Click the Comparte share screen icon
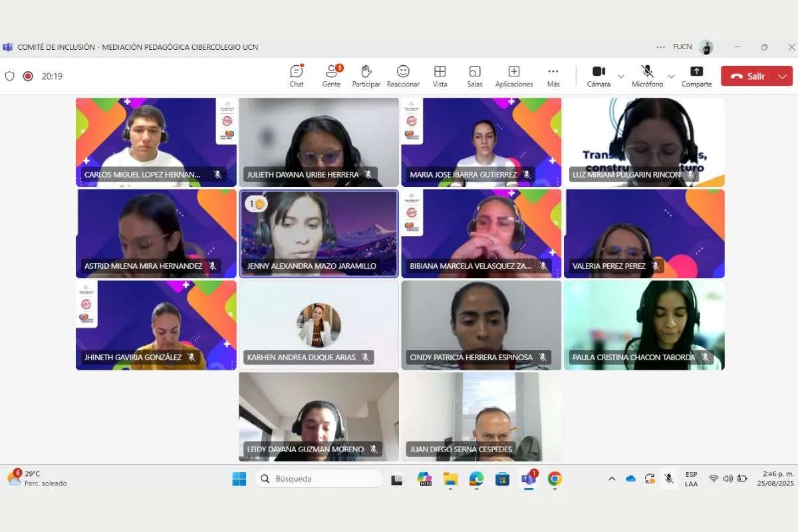The image size is (798, 532). tap(696, 76)
